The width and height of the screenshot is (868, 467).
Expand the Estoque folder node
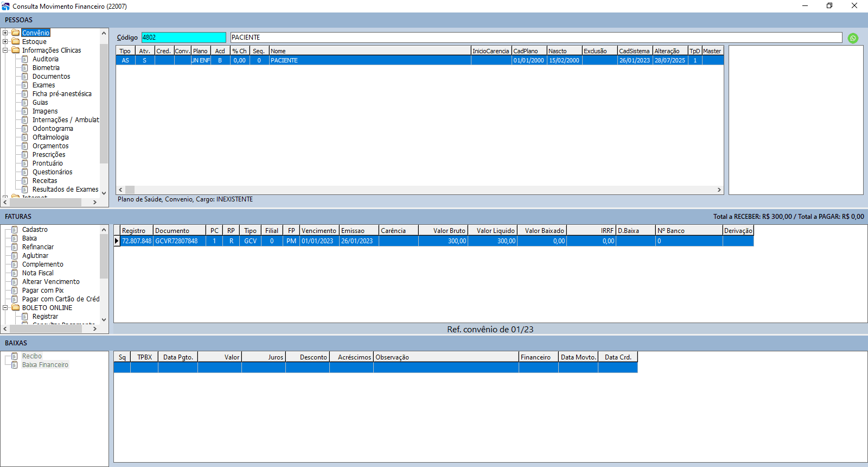point(5,42)
